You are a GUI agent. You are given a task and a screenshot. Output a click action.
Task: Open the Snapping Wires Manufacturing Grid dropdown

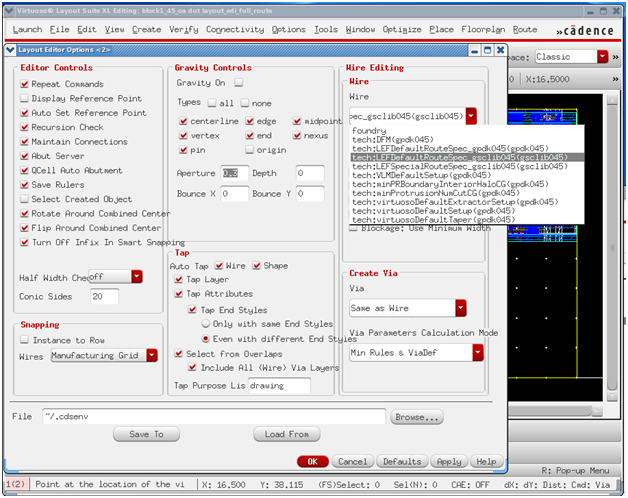pyautogui.click(x=152, y=355)
